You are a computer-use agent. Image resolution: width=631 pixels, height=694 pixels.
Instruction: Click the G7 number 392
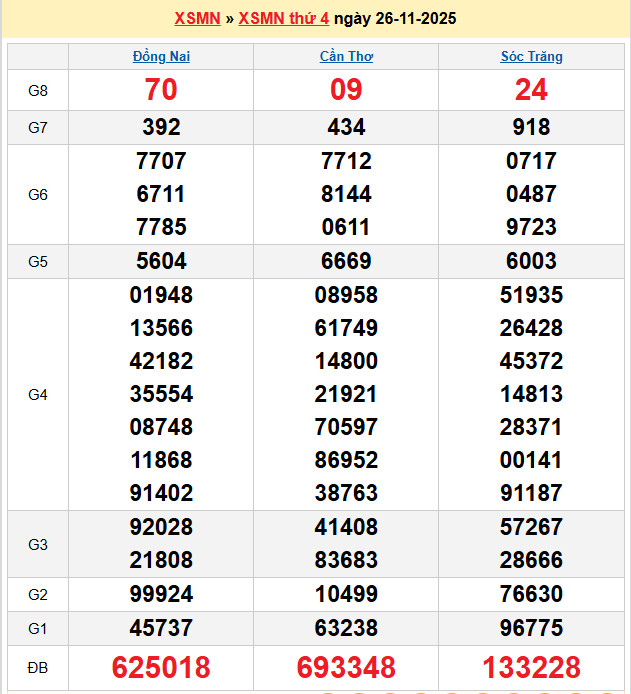coord(161,127)
